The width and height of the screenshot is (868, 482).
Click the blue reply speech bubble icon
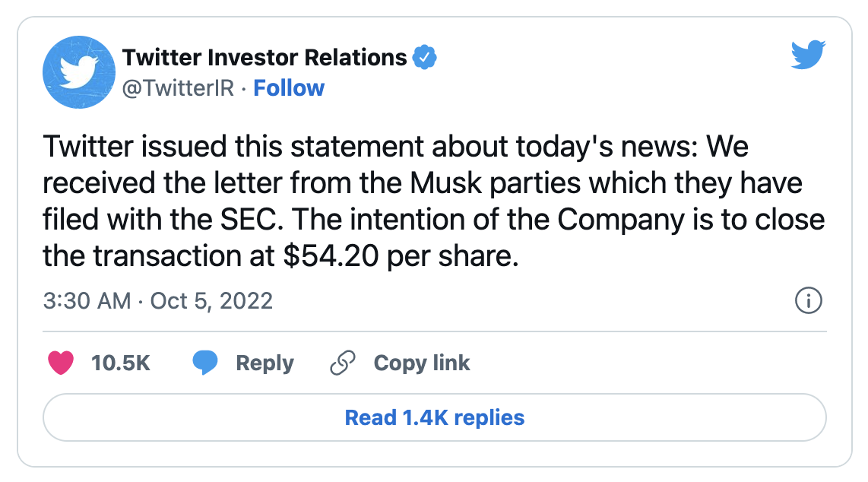(x=205, y=363)
